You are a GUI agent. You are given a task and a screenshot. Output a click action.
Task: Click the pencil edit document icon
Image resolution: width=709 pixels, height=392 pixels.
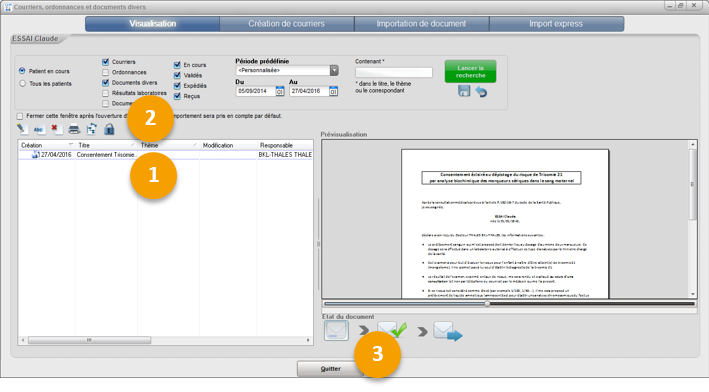[22, 129]
